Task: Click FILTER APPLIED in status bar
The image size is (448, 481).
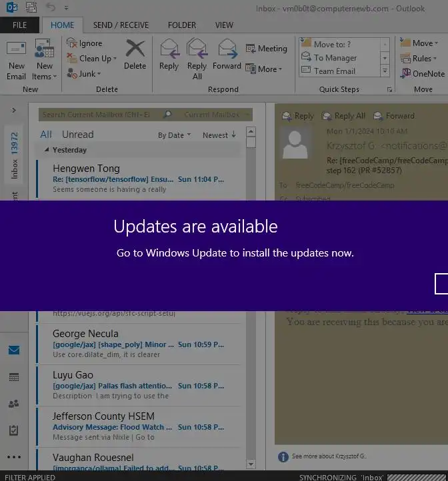Action: tap(30, 477)
